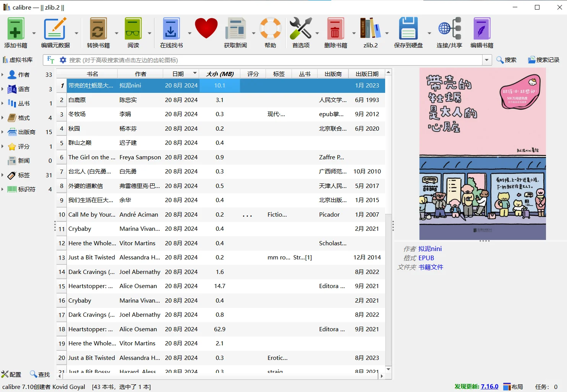Image resolution: width=567 pixels, height=392 pixels.
Task: Click the full-text search FT icon
Action: coord(50,60)
